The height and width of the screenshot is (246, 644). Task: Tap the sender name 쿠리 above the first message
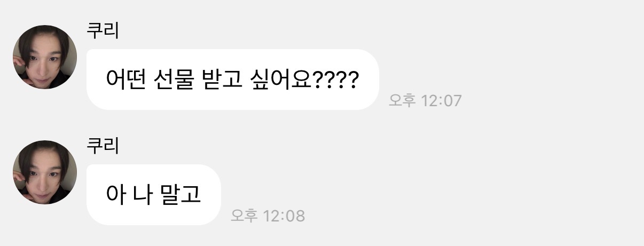tap(103, 31)
